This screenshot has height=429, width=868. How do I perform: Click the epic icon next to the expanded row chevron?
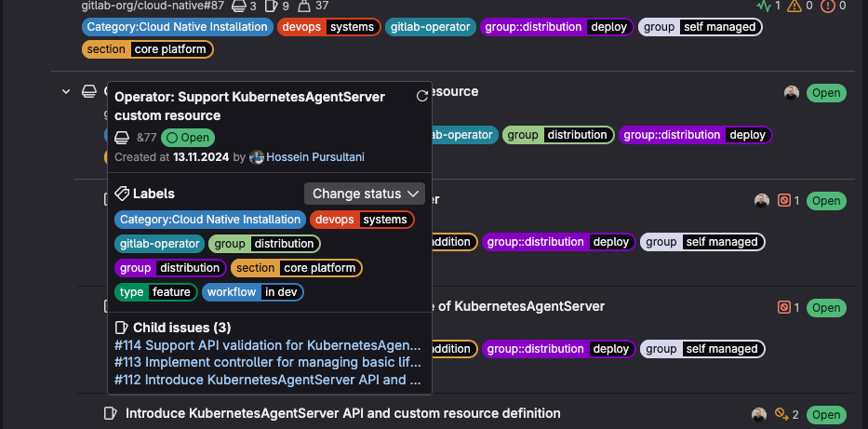pyautogui.click(x=88, y=91)
